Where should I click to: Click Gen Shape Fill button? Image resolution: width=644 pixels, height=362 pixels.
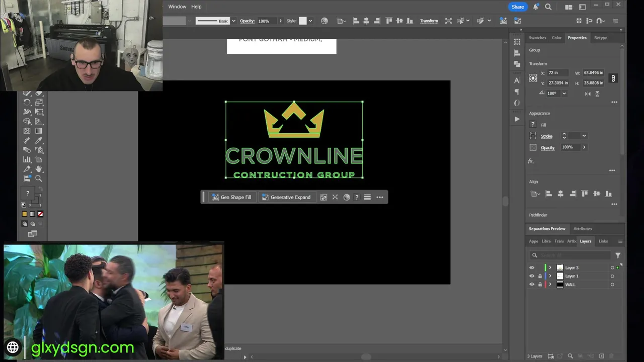(x=231, y=197)
